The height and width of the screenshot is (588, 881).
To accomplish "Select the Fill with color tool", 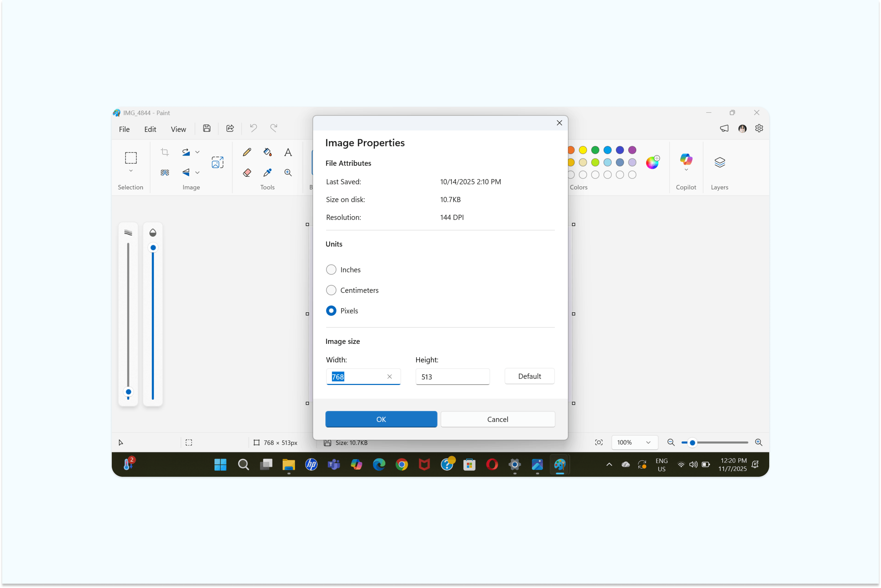I will (x=267, y=152).
